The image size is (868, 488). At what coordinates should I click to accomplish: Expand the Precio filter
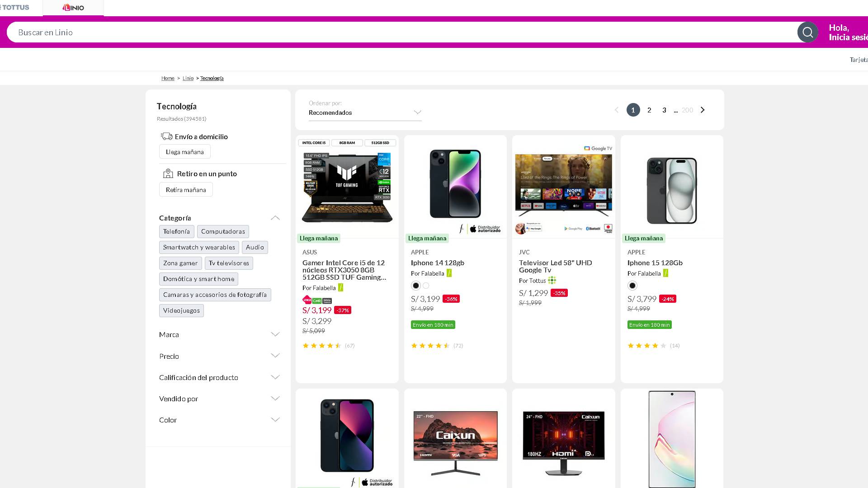pyautogui.click(x=220, y=356)
